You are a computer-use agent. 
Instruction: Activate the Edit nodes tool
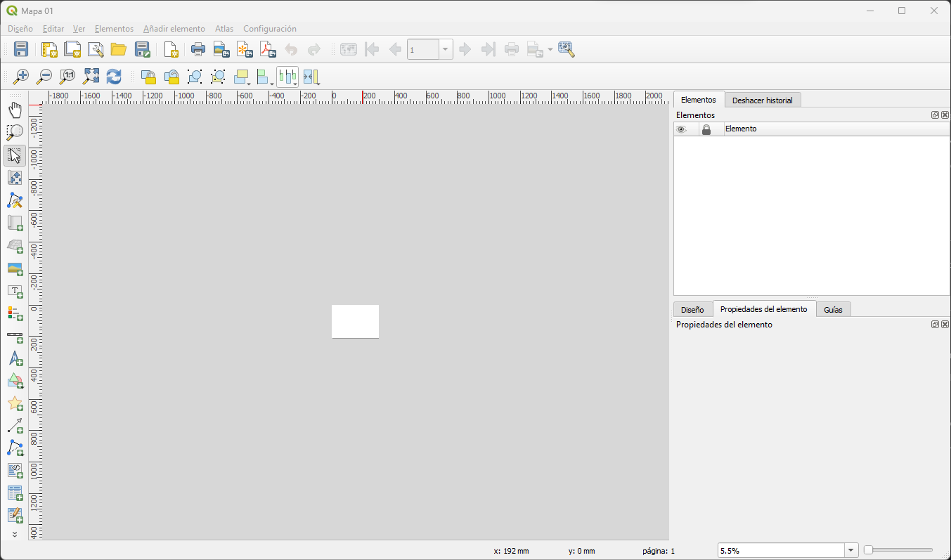tap(15, 201)
